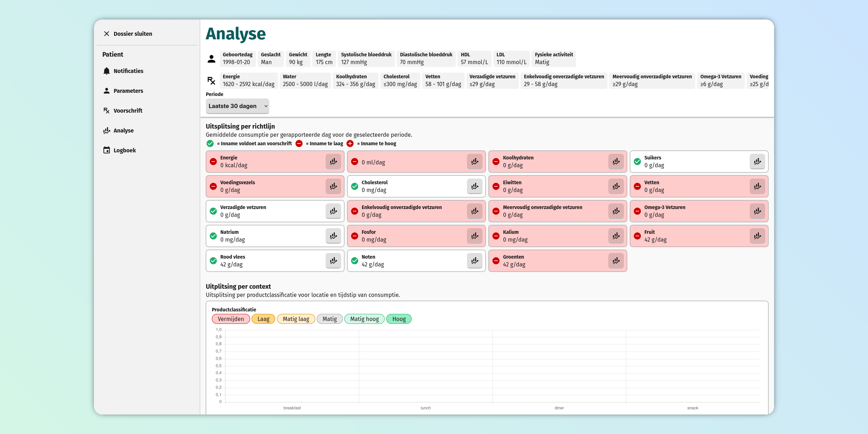Select Analyse item in sidebar
This screenshot has width=868, height=434.
[123, 130]
